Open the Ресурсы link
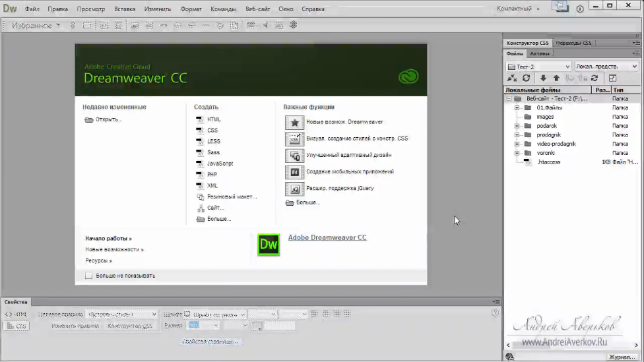 [x=98, y=260]
